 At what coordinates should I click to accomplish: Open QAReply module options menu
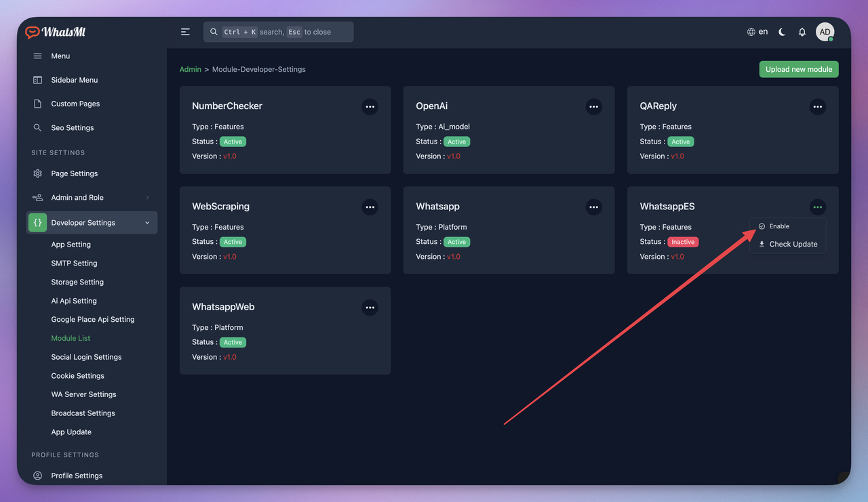817,106
